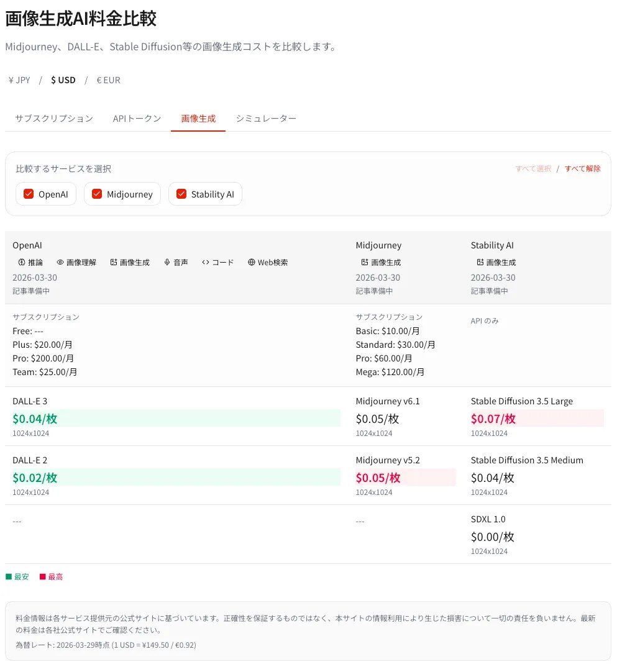Click 記事準備中 under Stability AI
The width and height of the screenshot is (630, 672).
pyautogui.click(x=490, y=291)
